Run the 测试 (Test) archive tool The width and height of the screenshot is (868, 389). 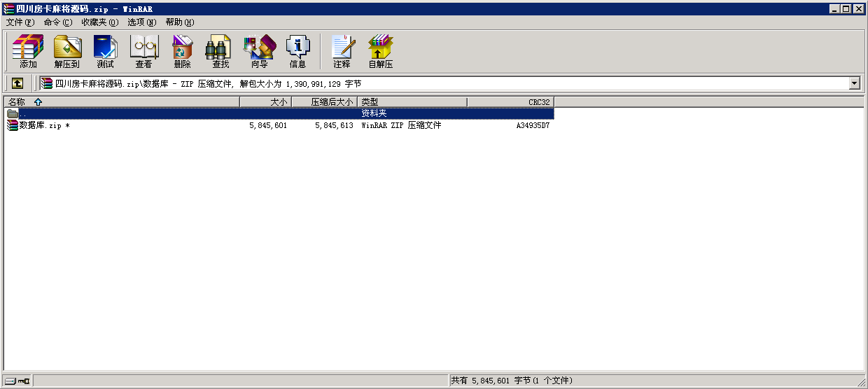[x=105, y=52]
